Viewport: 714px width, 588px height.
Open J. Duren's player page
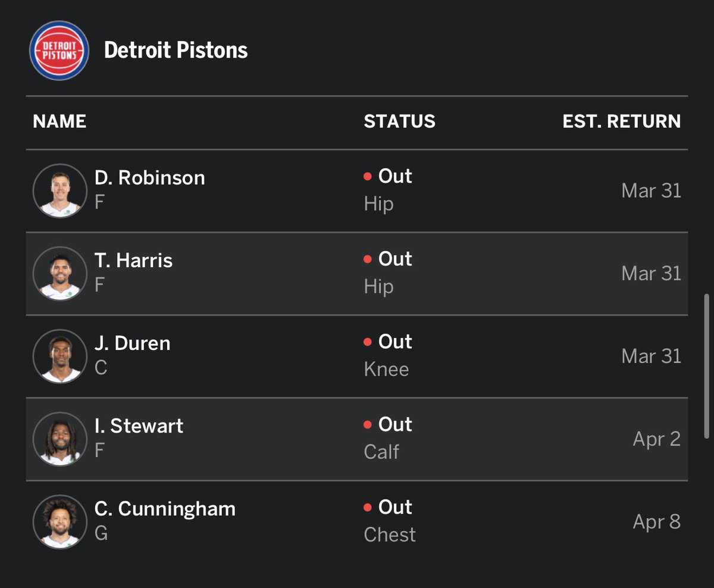tap(133, 343)
